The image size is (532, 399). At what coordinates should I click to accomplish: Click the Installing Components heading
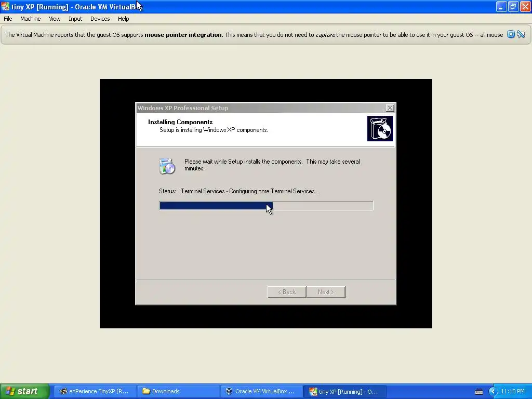(180, 122)
